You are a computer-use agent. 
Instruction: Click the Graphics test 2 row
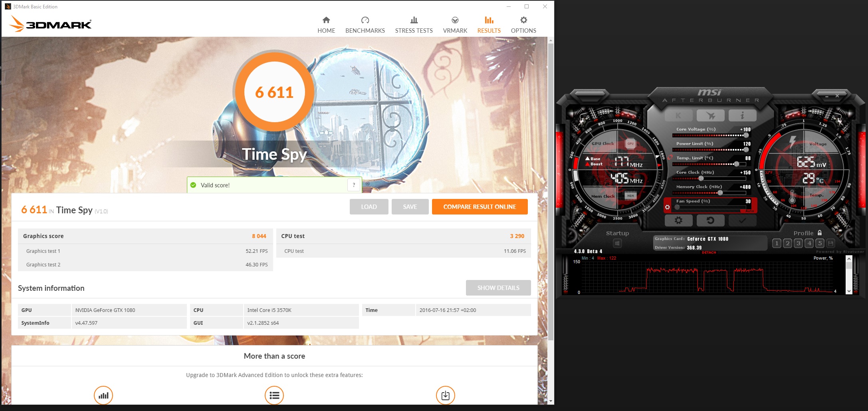(145, 264)
